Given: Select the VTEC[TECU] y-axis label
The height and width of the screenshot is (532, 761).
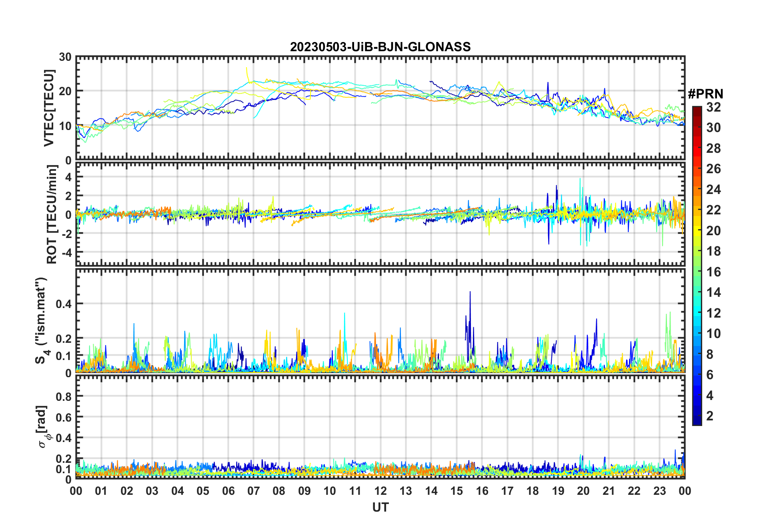Looking at the screenshot, I should click(49, 108).
